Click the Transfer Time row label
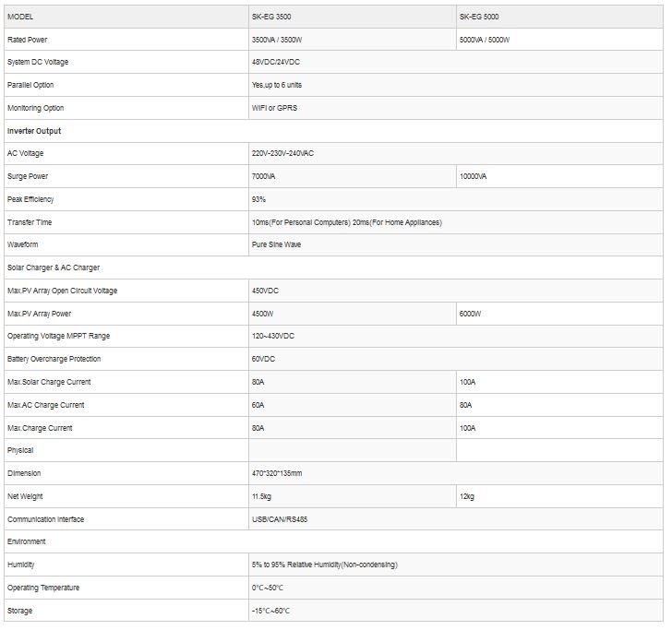 click(30, 222)
